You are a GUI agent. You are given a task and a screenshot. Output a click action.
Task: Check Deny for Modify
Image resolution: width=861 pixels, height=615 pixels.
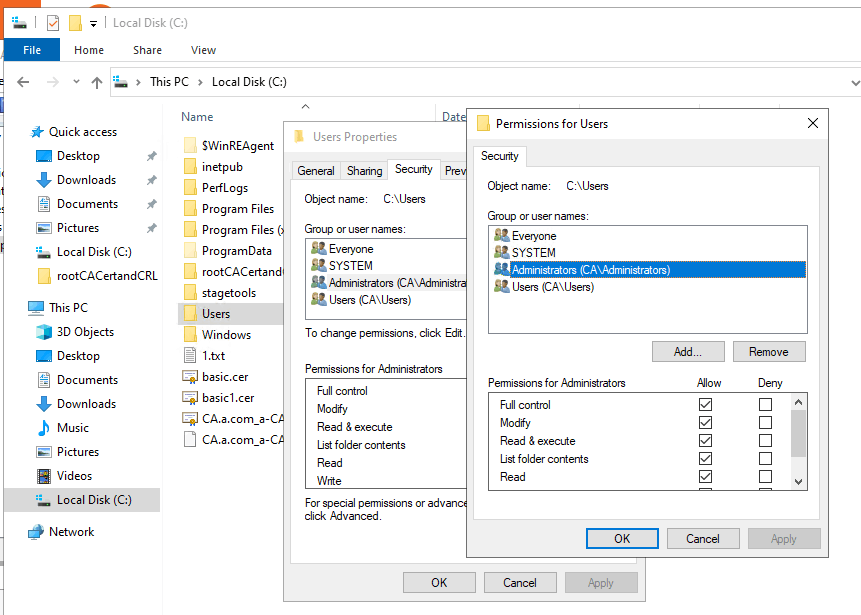(765, 423)
